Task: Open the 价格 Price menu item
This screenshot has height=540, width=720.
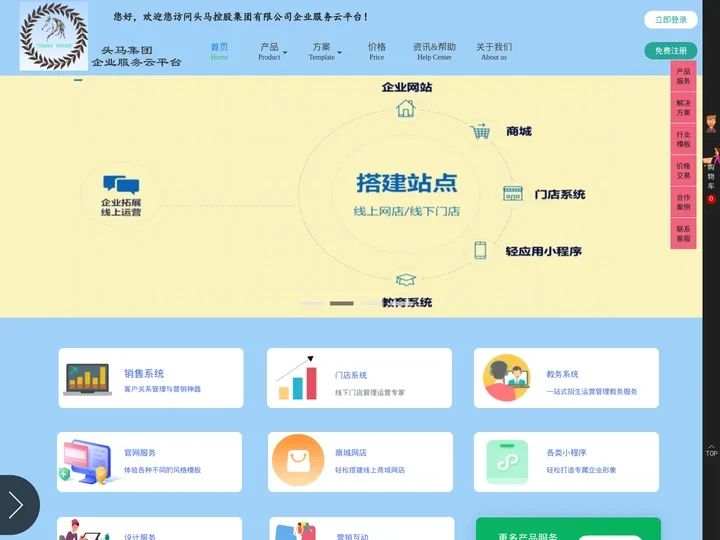Action: click(377, 51)
